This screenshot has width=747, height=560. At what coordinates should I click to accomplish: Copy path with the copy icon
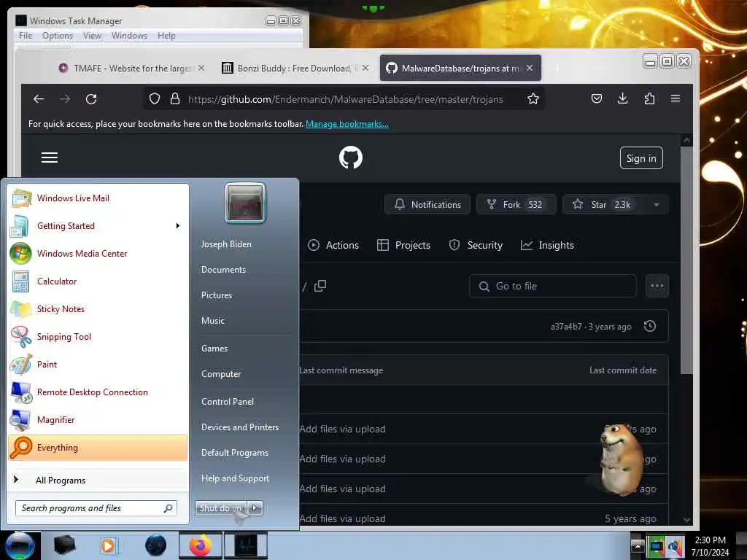click(320, 286)
